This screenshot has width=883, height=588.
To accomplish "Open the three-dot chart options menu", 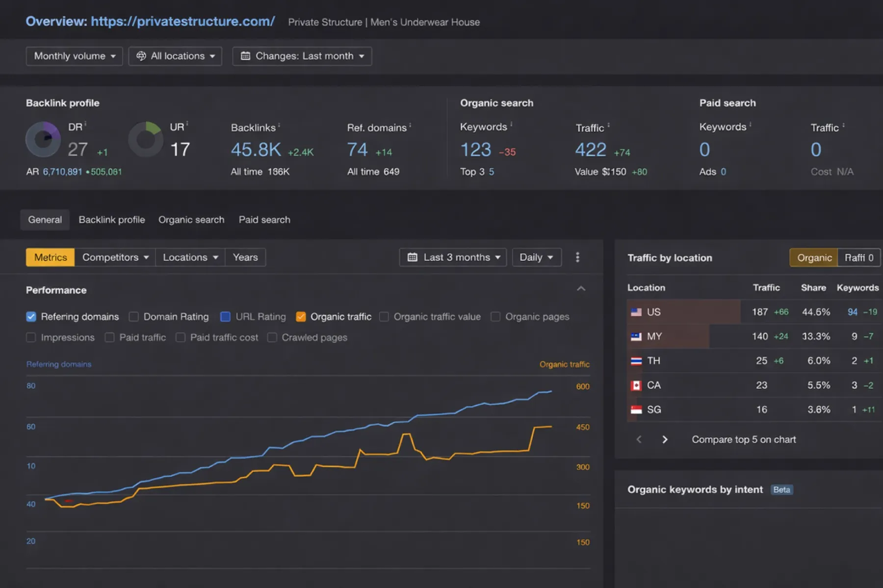I will tap(577, 257).
